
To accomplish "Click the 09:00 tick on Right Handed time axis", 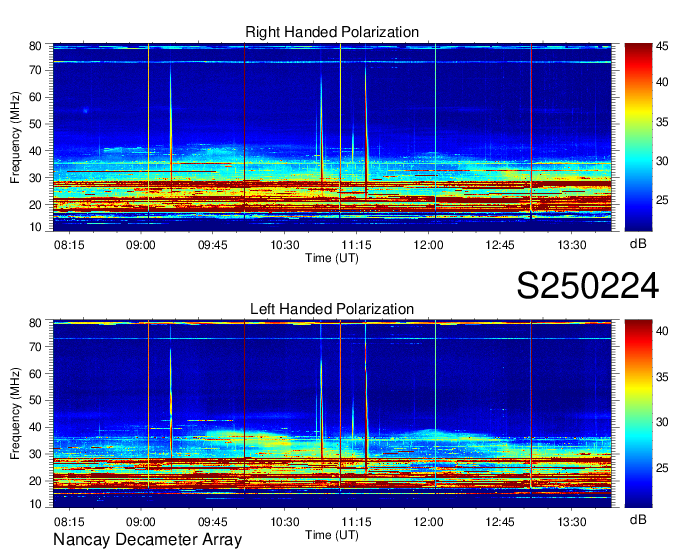I will click(141, 245).
